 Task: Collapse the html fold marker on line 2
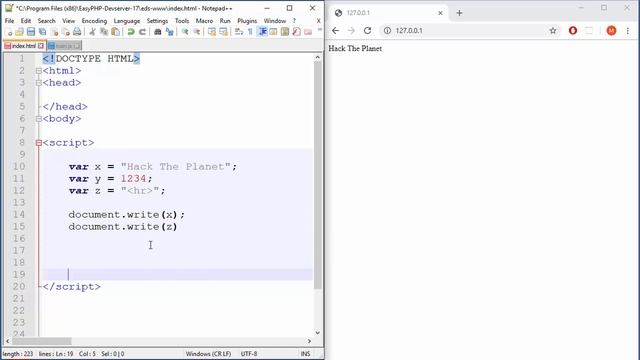[x=38, y=71]
